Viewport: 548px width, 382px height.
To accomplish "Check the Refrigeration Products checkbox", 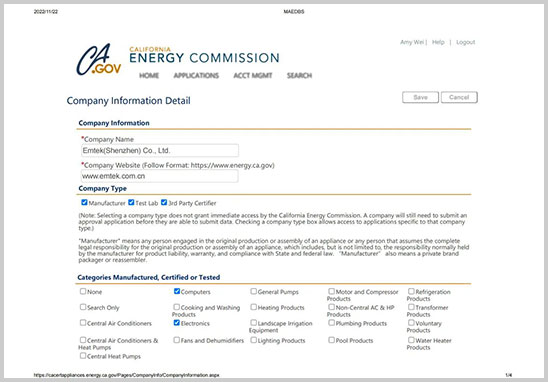I will tap(411, 291).
